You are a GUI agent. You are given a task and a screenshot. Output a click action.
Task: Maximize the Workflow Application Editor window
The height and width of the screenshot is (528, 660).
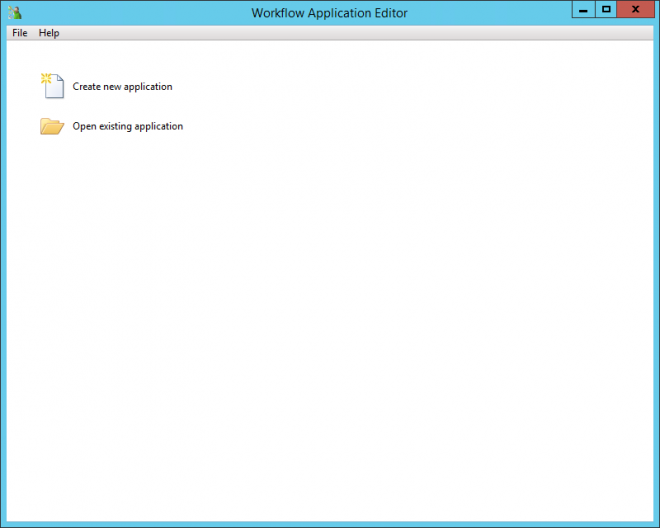[x=606, y=9]
